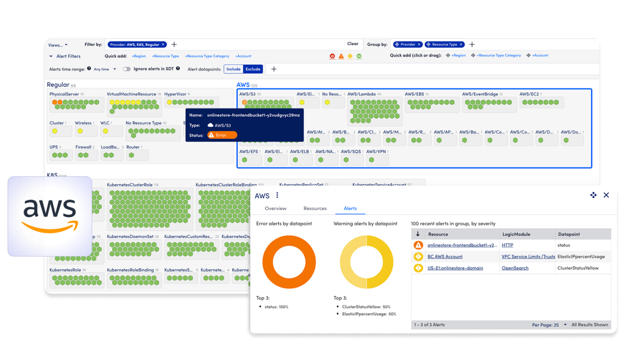The width and height of the screenshot is (644, 362).
Task: Click the drag handle beside group-by +Region
Action: (448, 55)
